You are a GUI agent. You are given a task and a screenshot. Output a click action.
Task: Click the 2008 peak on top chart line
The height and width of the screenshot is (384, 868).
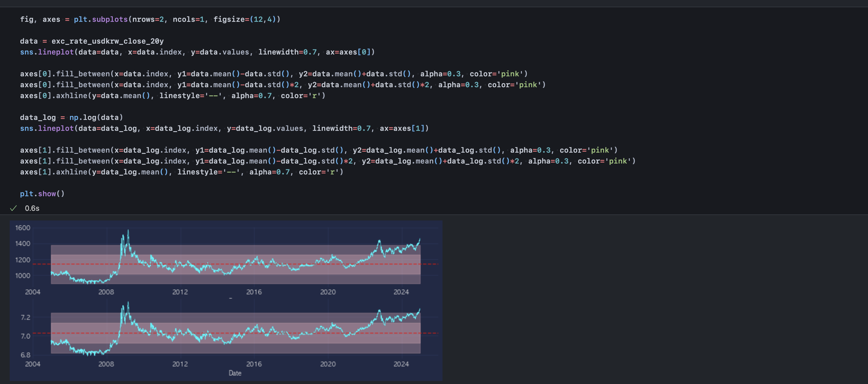pos(128,231)
